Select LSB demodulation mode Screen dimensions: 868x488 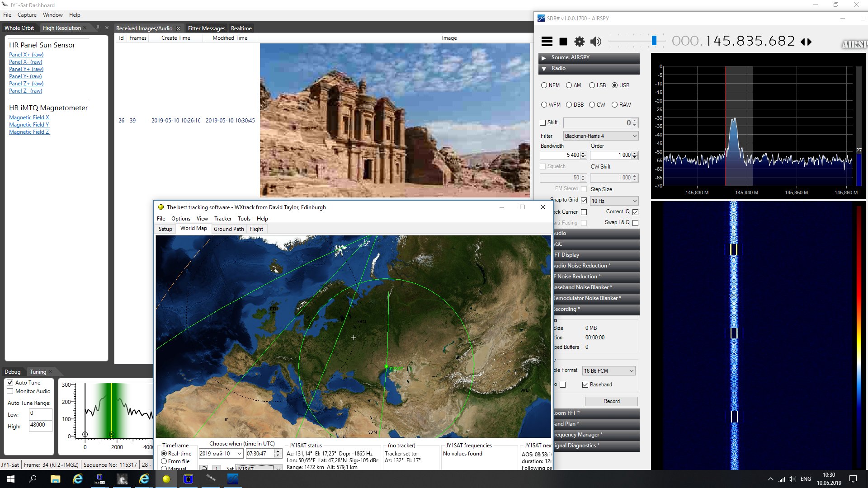tap(597, 85)
